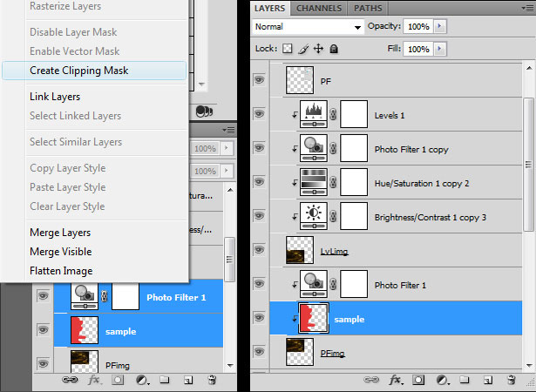The height and width of the screenshot is (392, 536).
Task: Click link layers icon in left panel footer
Action: click(x=70, y=380)
